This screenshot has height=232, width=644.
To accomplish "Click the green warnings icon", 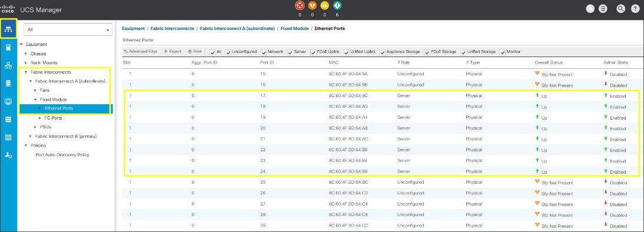I will click(337, 6).
